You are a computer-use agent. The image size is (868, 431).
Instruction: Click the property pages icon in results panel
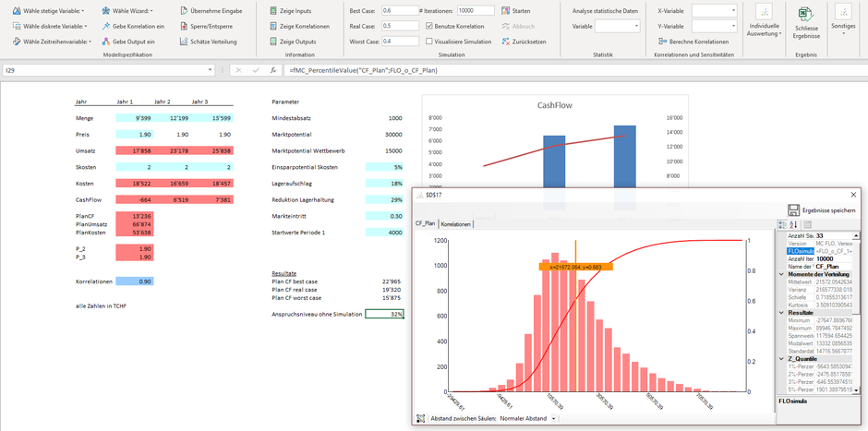click(x=807, y=224)
